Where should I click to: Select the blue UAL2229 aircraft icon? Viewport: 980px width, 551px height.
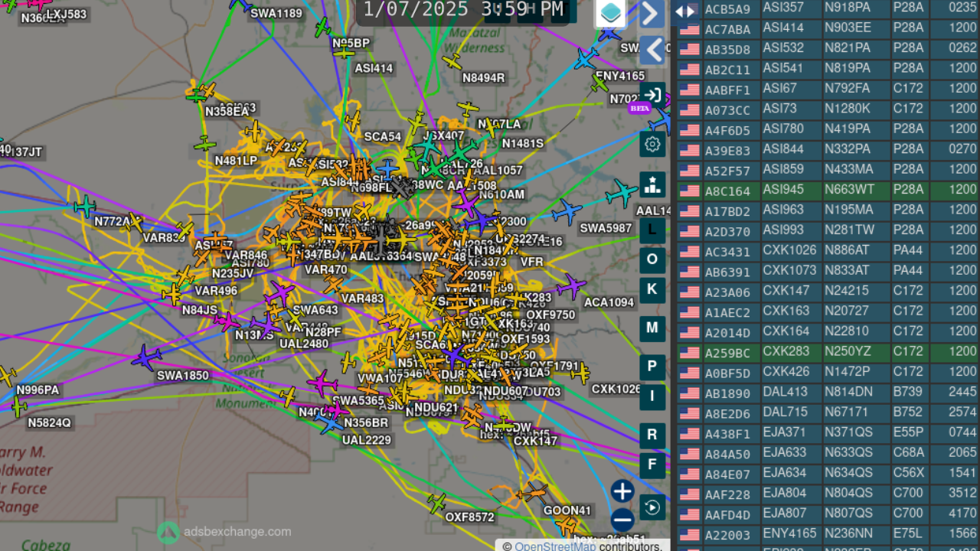click(x=331, y=422)
